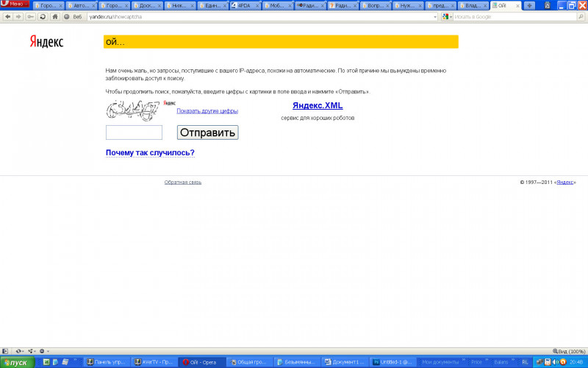Open the Документ1 taskbar button
Image resolution: width=588 pixels, height=368 pixels.
pos(345,362)
